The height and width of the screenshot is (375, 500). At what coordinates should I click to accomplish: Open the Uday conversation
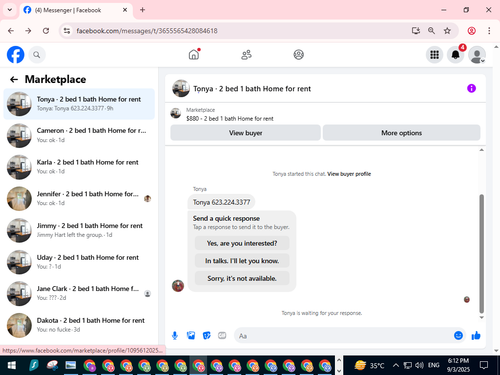(79, 262)
